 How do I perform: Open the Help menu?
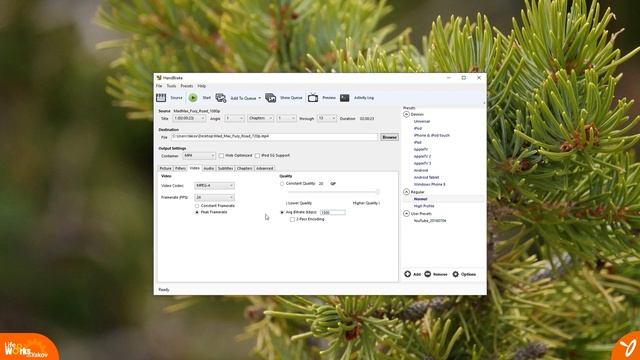[202, 86]
